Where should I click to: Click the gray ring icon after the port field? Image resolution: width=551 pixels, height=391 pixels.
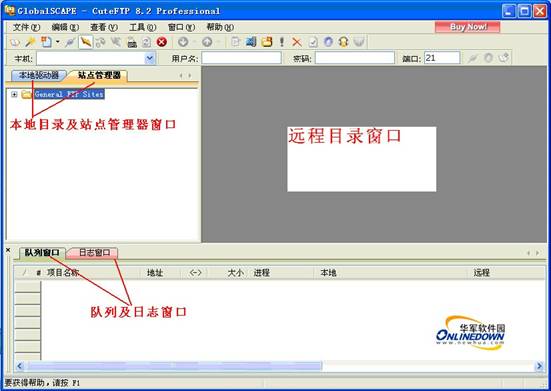(x=488, y=58)
